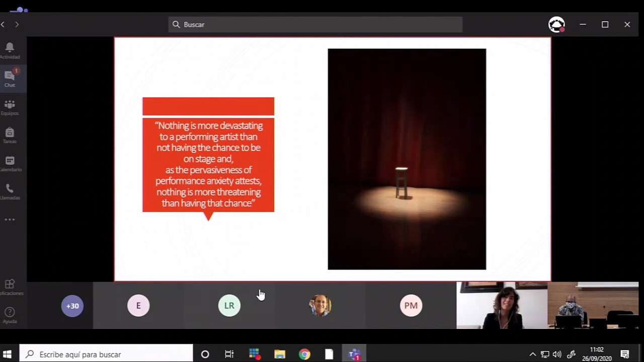
Task: Open network settings tray icon
Action: [x=545, y=354]
